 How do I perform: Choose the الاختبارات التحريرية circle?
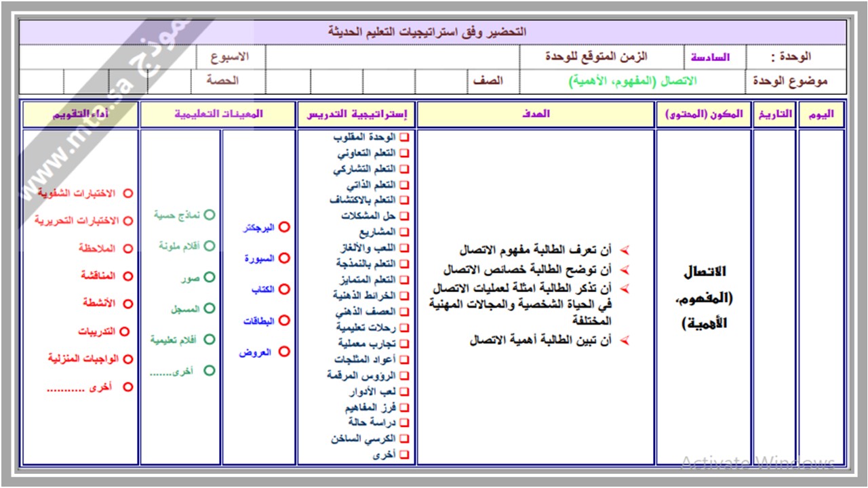pos(127,221)
